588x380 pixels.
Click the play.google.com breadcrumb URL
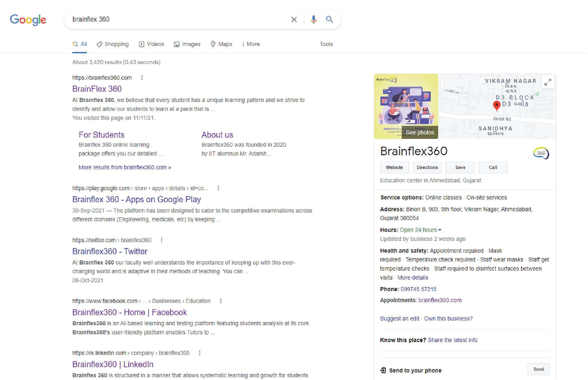140,188
